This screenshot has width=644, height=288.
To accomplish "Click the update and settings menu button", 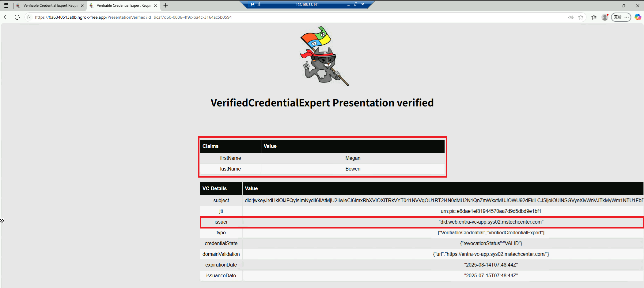I will (x=621, y=17).
